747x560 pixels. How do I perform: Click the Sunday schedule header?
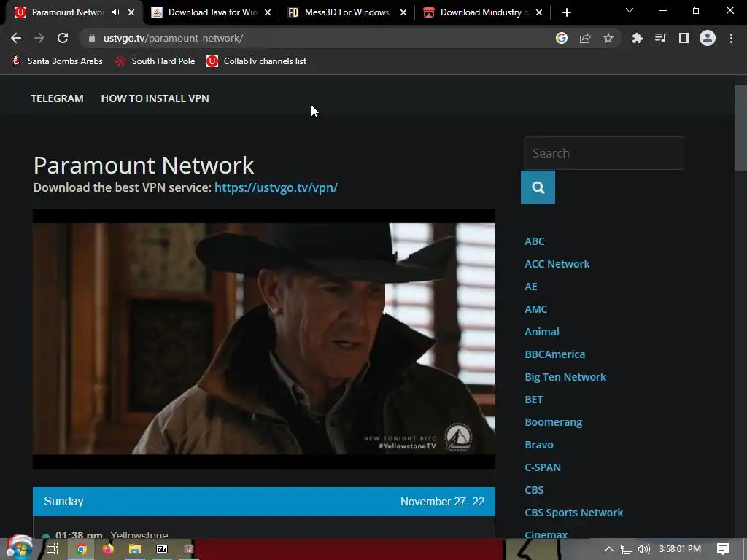[264, 502]
